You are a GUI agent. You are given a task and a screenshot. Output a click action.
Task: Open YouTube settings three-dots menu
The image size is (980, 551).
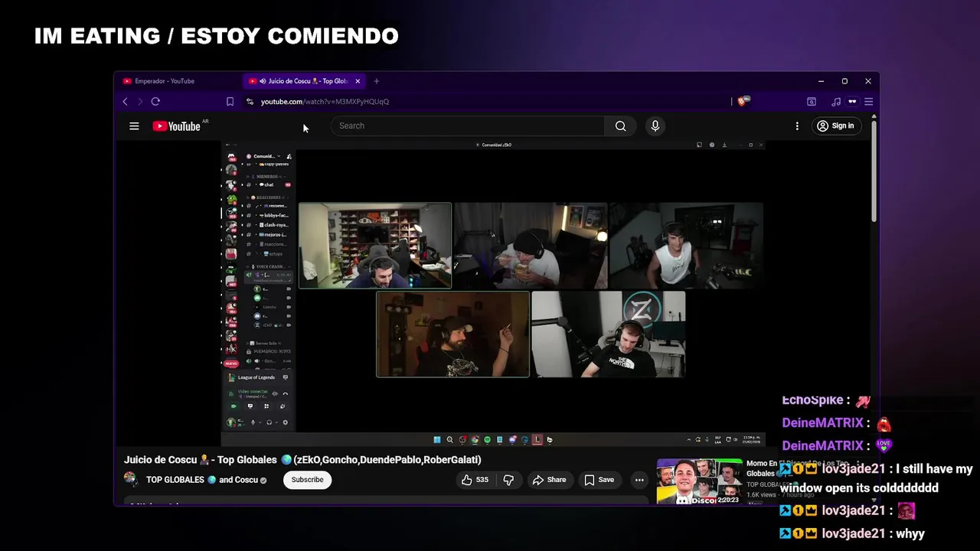[797, 126]
